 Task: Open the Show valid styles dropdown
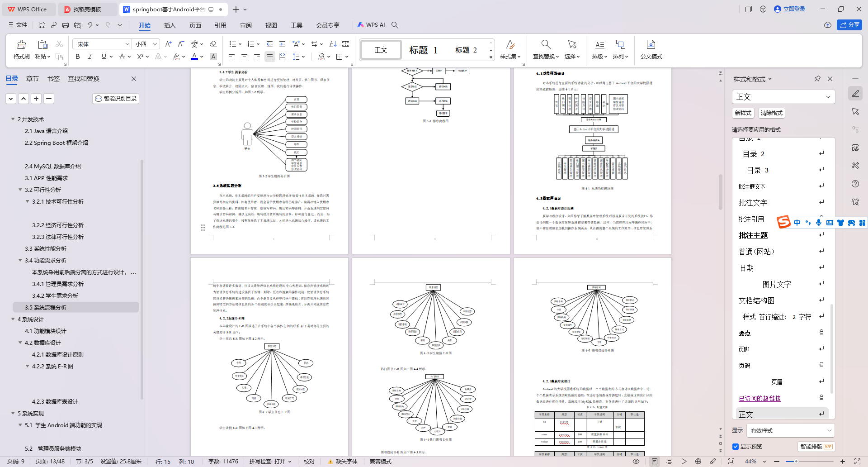coord(790,430)
